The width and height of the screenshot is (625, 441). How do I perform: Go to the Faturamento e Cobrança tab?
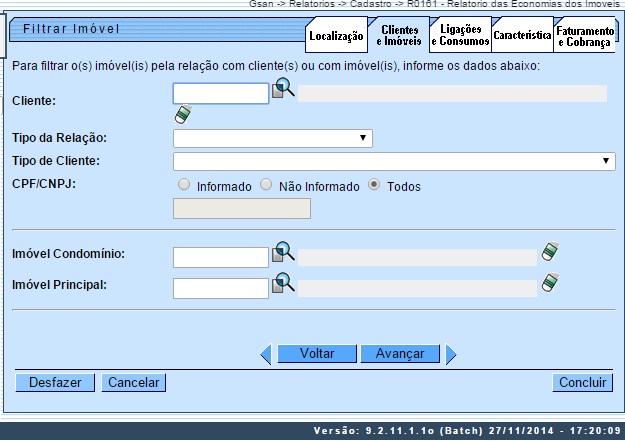[x=585, y=37]
